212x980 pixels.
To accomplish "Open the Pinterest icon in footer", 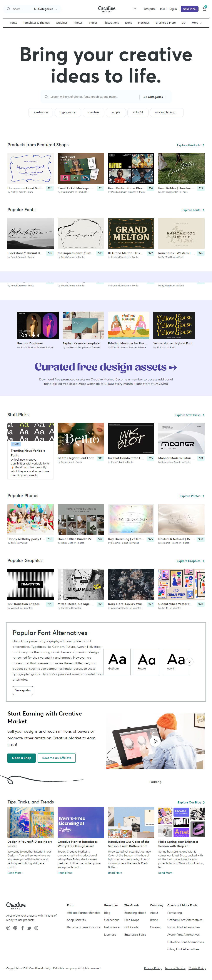I will (x=15, y=927).
